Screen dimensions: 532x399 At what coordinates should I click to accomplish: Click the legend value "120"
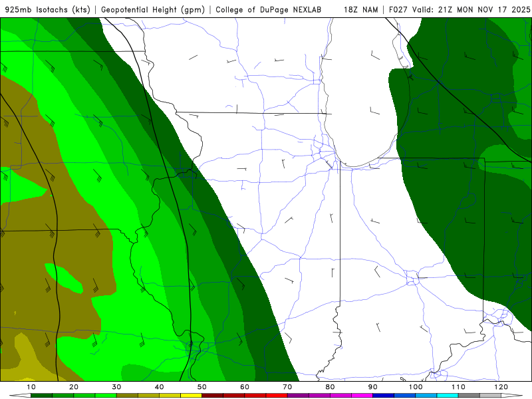pos(501,387)
